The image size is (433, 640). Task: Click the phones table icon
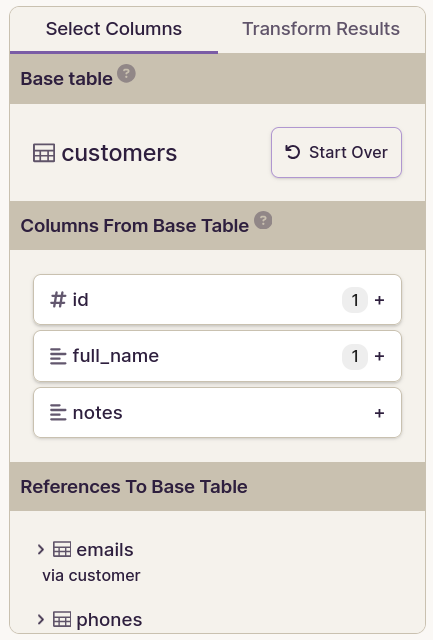[x=62, y=620]
